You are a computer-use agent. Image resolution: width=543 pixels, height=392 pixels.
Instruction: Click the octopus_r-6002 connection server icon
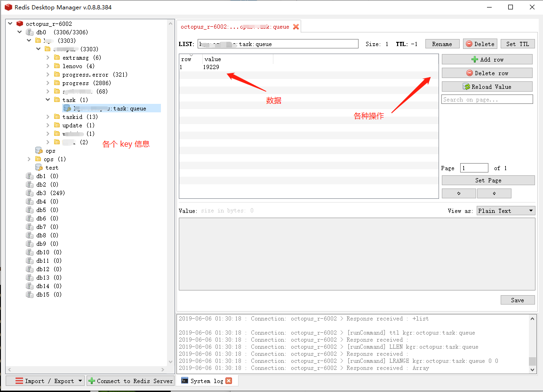[20, 24]
